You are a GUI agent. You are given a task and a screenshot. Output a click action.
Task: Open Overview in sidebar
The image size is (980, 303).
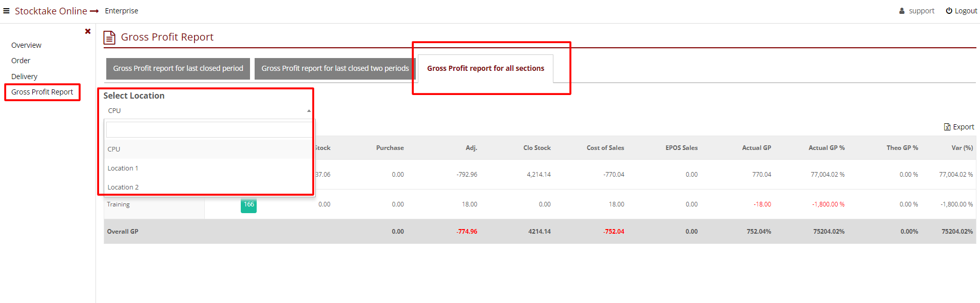26,45
